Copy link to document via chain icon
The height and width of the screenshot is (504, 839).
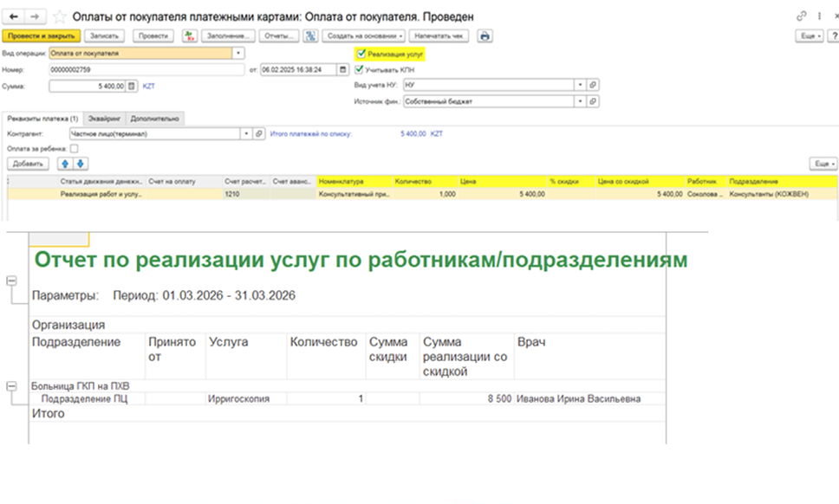(x=801, y=16)
